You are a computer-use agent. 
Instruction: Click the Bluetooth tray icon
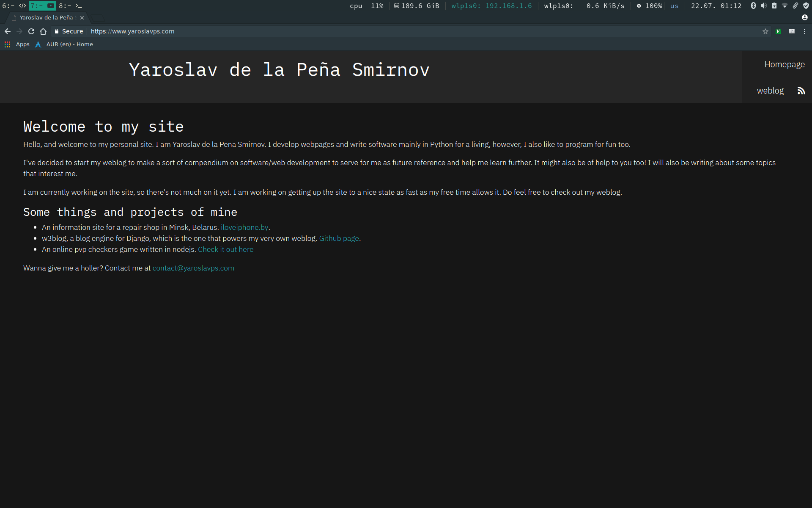click(753, 6)
